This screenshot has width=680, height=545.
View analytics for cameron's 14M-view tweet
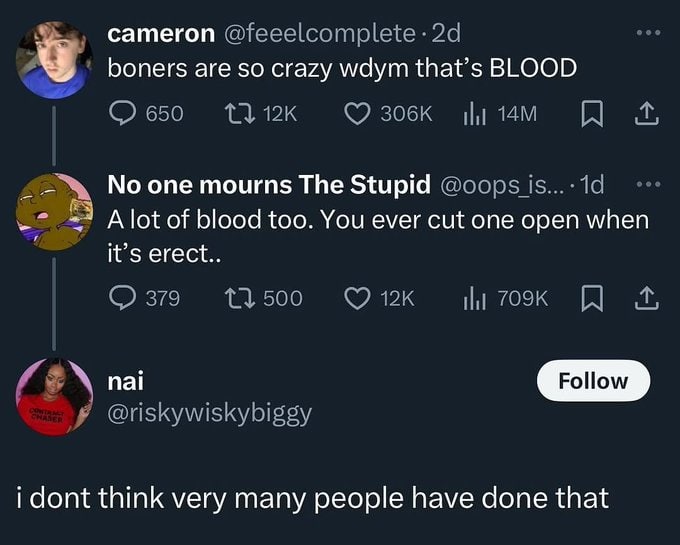coord(473,113)
